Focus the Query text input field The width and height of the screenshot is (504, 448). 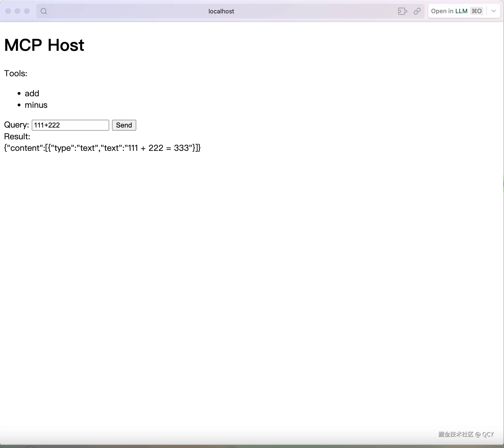pos(70,125)
